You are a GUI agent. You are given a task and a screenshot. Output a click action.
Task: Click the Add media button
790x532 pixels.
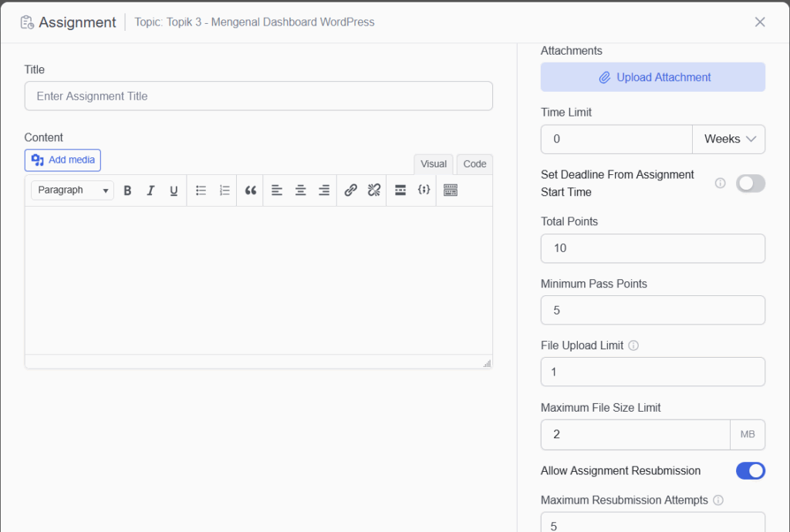point(62,160)
